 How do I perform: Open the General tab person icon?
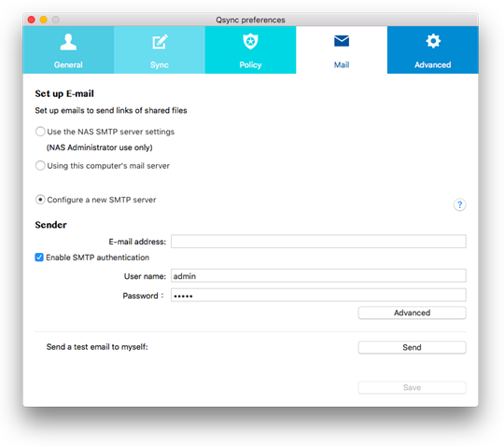coord(68,42)
